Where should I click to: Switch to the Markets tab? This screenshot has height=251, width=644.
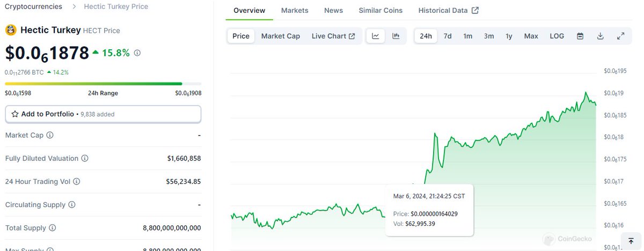coord(295,10)
